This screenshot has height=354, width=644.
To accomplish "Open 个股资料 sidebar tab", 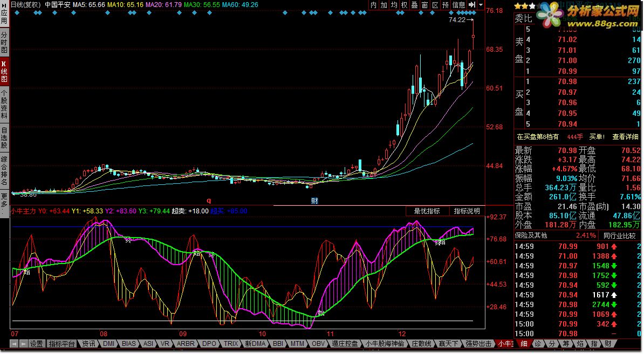I will [4, 104].
